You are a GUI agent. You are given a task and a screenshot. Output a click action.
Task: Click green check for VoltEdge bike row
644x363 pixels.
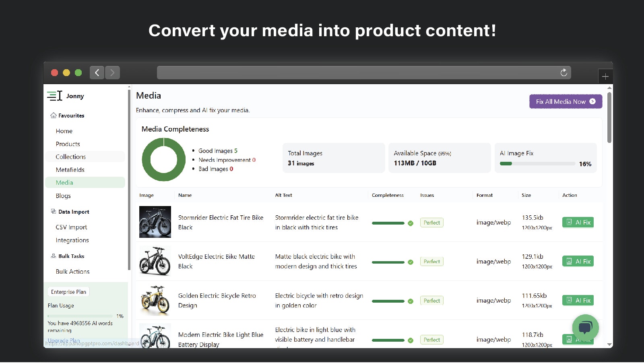pyautogui.click(x=411, y=262)
